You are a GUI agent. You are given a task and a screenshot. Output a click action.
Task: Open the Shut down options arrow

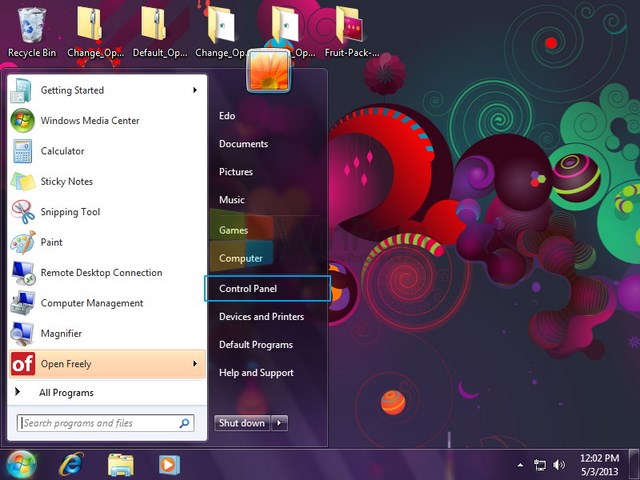tap(279, 423)
